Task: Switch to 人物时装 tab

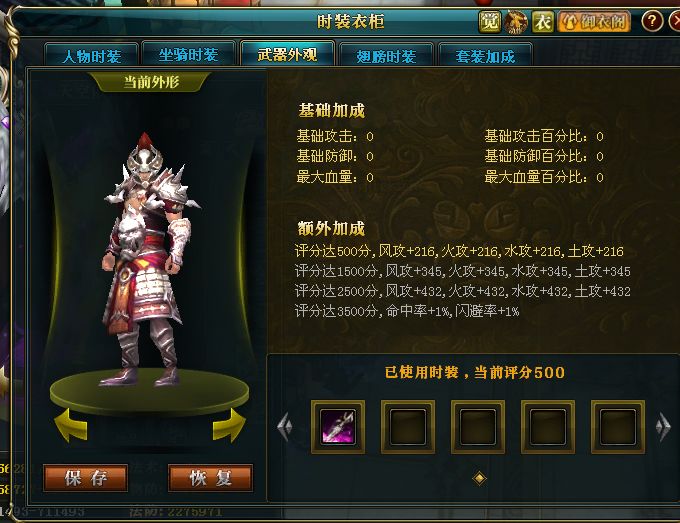Action: 92,55
